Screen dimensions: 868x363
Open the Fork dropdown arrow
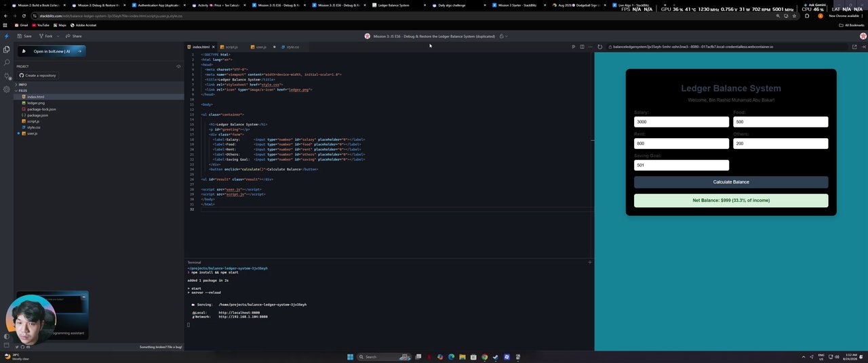point(60,36)
